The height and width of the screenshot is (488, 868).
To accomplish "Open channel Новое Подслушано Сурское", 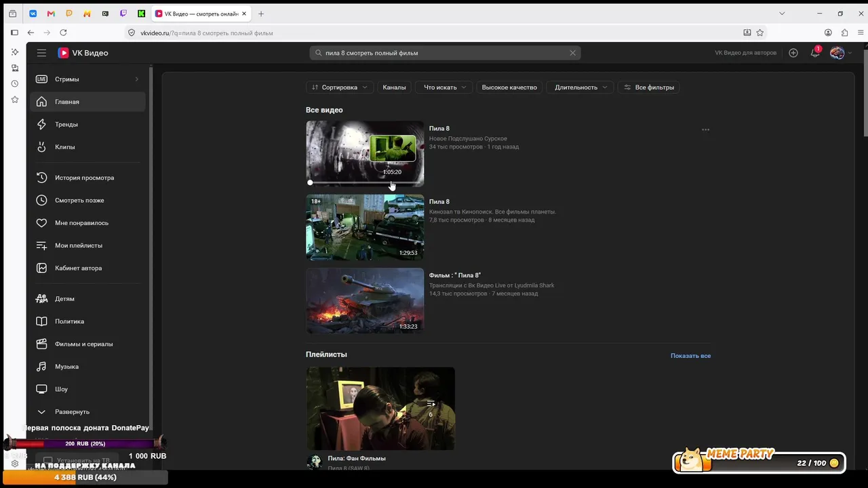I will click(x=468, y=138).
